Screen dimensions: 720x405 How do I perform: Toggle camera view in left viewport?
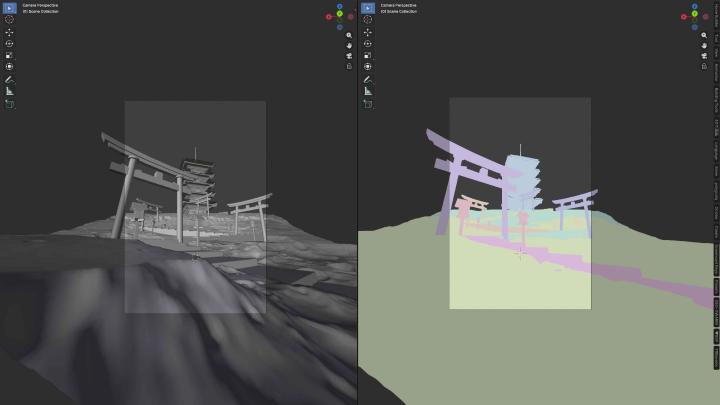[x=349, y=56]
